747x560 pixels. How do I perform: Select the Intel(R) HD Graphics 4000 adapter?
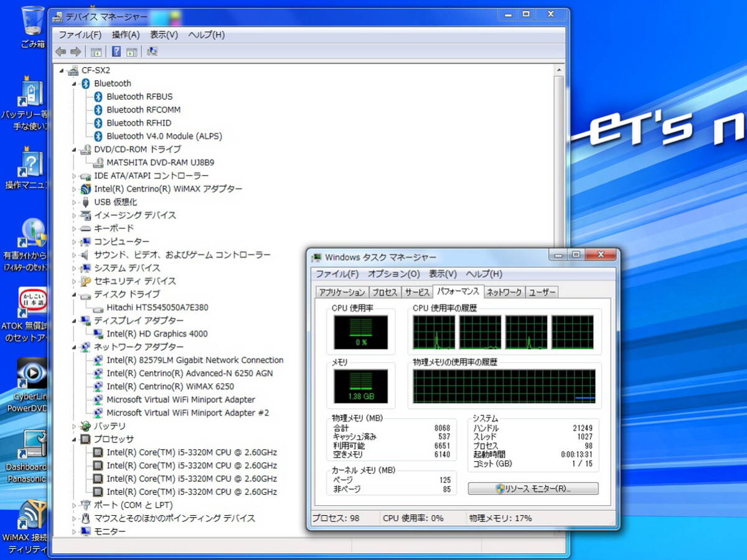click(157, 334)
